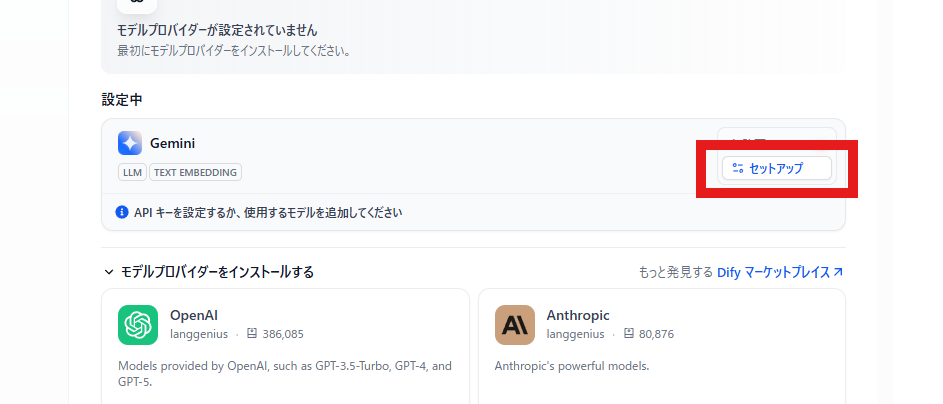Click the Anthropic card title

tap(577, 315)
